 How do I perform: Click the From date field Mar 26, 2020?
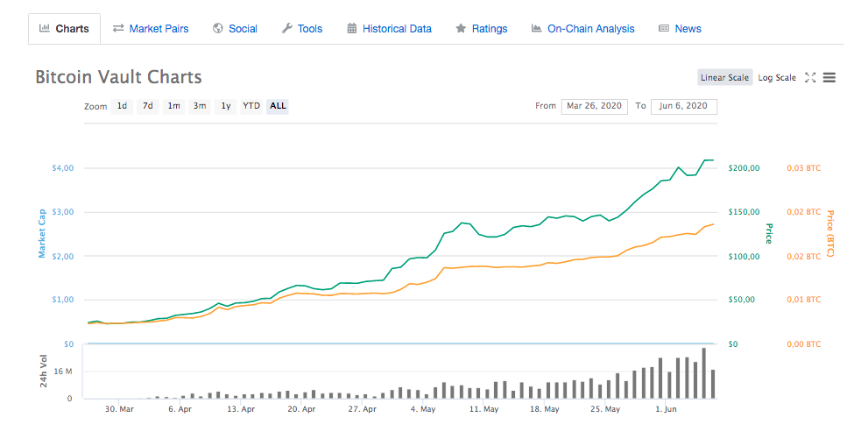(x=595, y=106)
